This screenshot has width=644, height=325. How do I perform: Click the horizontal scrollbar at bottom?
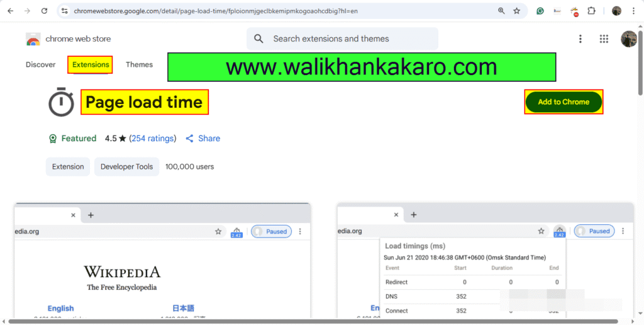click(313, 321)
